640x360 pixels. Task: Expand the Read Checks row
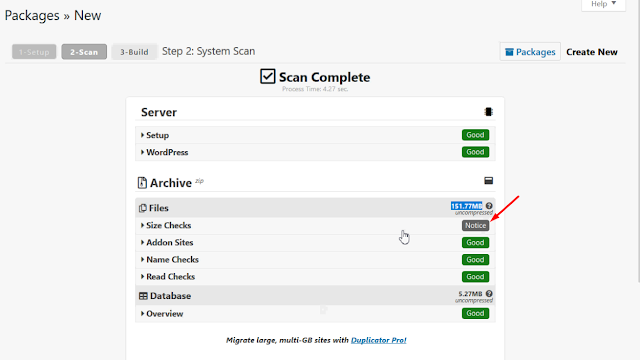point(315,277)
